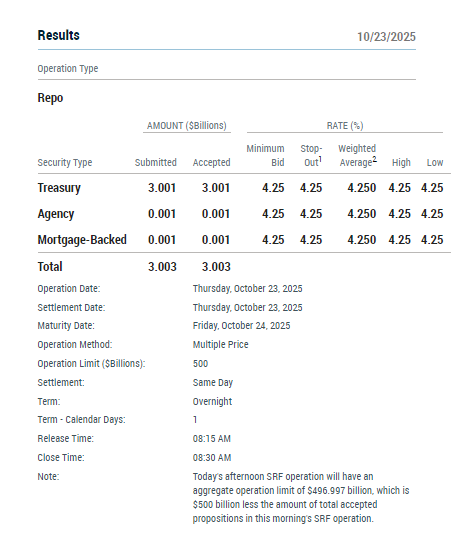
Task: Click Mortgage-Backed weighted average 4.250
Action: tap(362, 239)
